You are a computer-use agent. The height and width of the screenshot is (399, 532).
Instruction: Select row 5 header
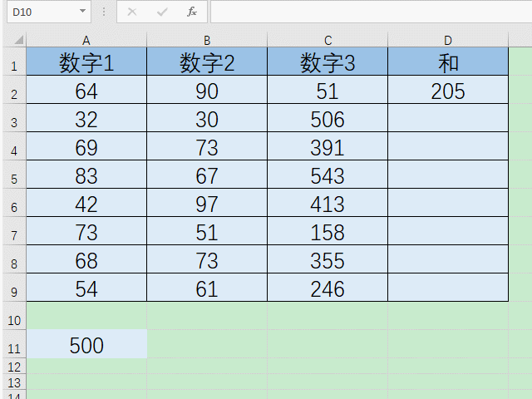(14, 174)
